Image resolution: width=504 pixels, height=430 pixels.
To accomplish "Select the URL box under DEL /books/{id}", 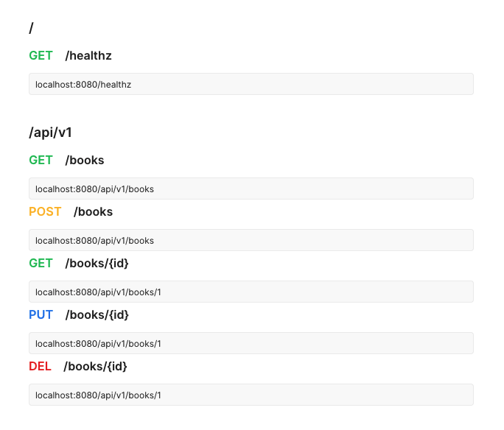I will point(251,395).
